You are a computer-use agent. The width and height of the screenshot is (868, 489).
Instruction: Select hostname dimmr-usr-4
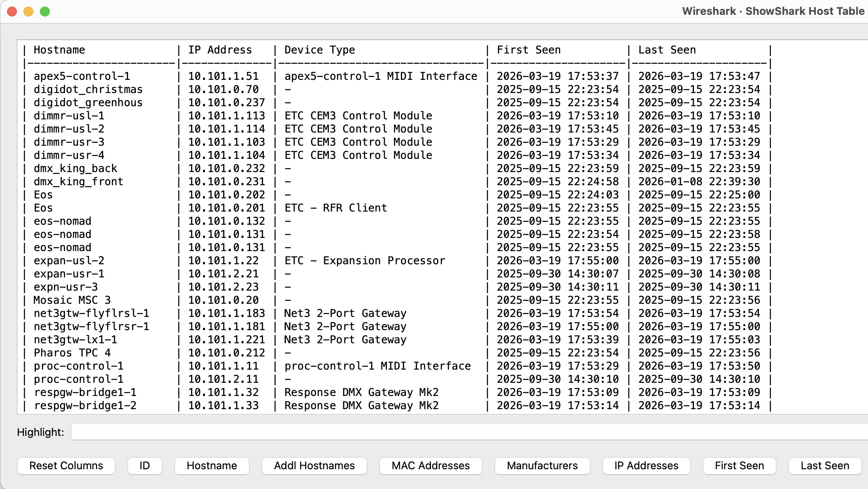click(69, 155)
